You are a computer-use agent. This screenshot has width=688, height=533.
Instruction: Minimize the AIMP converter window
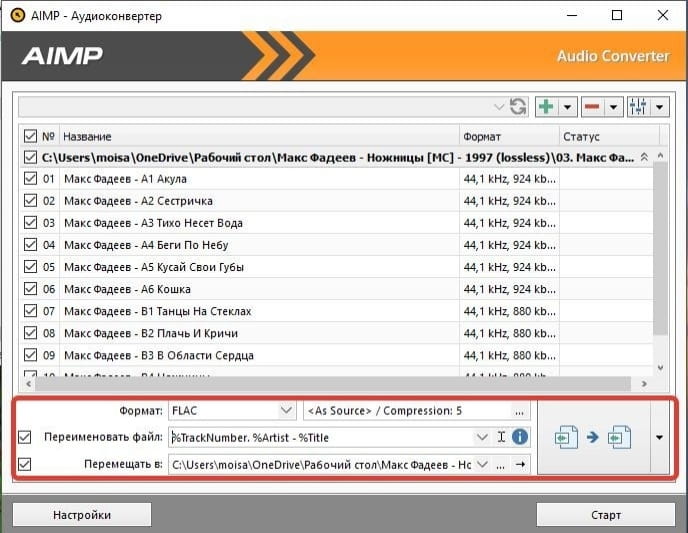[572, 15]
